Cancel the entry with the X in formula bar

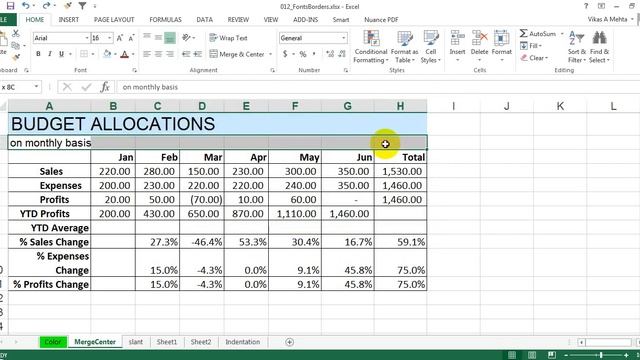pos(67,87)
